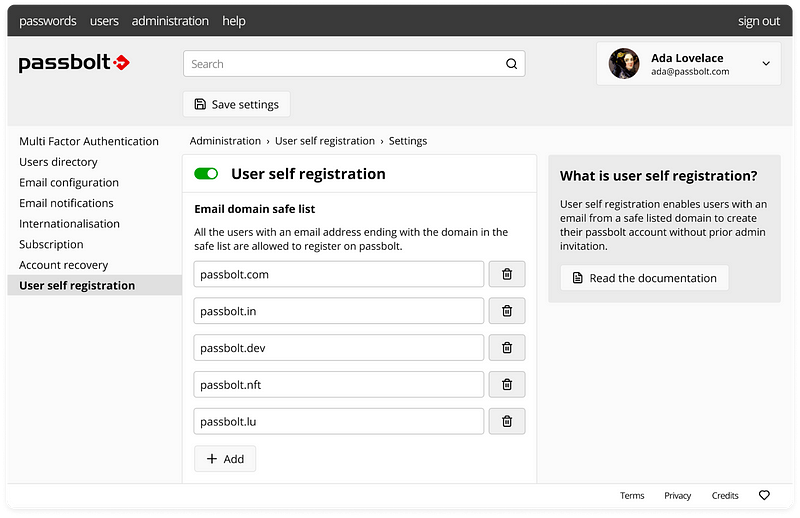
Task: Open Internationalisation settings
Action: [69, 224]
